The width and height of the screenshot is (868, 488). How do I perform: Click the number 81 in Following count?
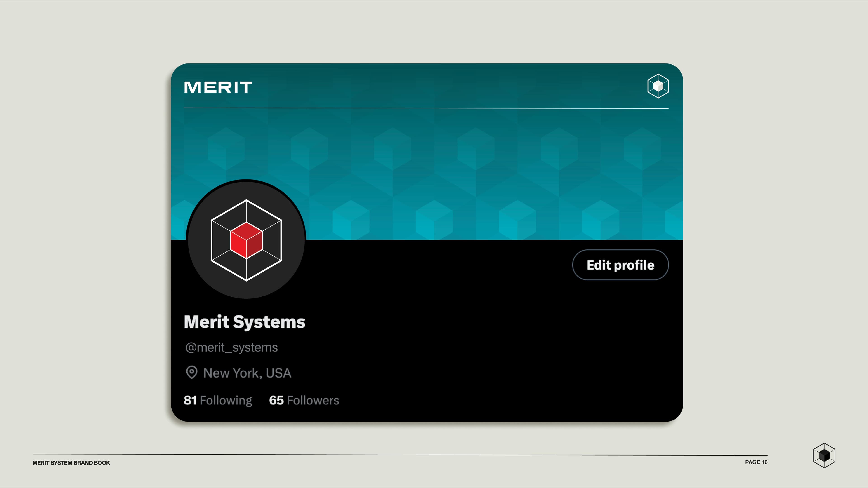tap(190, 400)
